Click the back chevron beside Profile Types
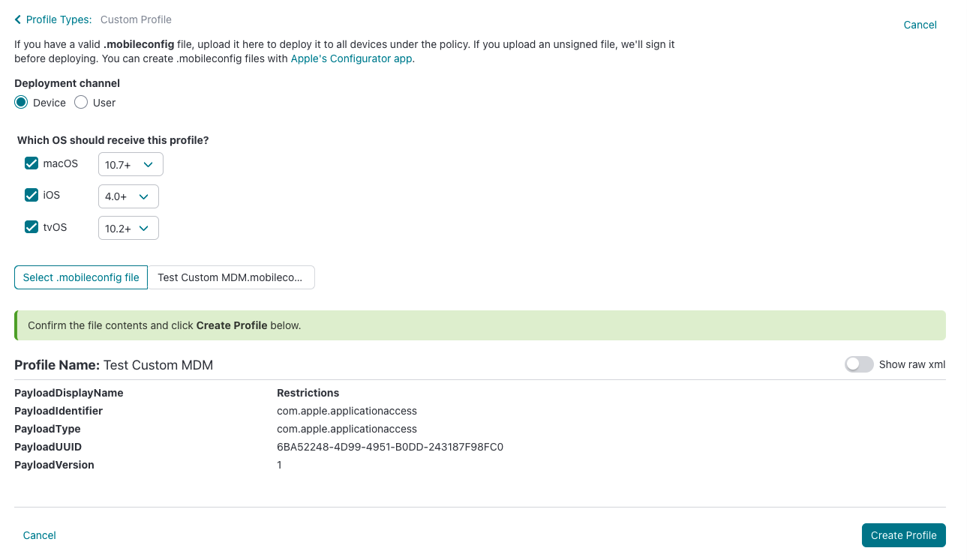Image resolution: width=970 pixels, height=560 pixels. [x=18, y=19]
